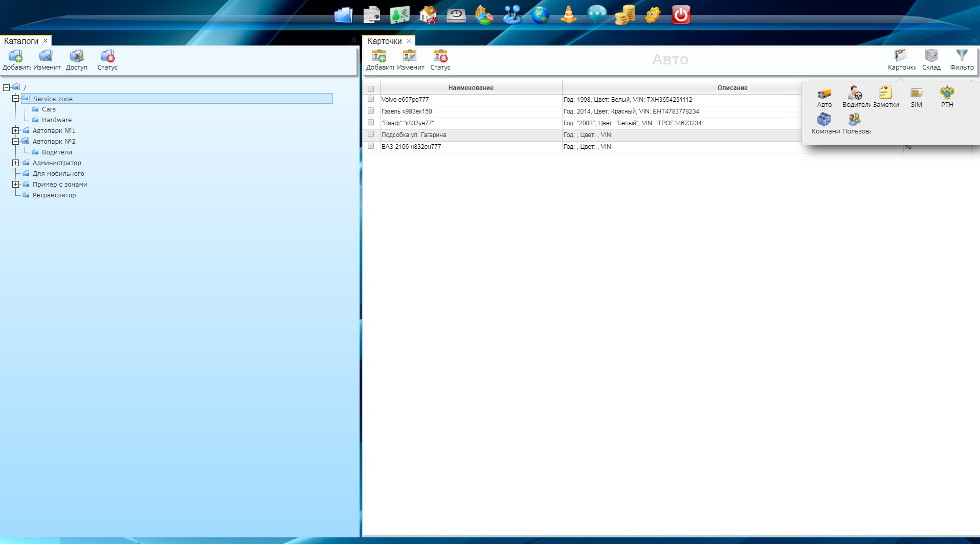Screen dimensions: 980x544
Task: Select the SIM card type icon
Action: pyautogui.click(x=916, y=97)
